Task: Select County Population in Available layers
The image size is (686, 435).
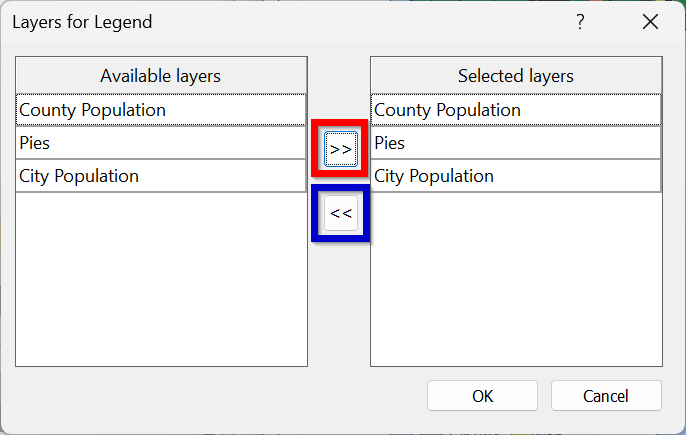Action: pyautogui.click(x=161, y=110)
